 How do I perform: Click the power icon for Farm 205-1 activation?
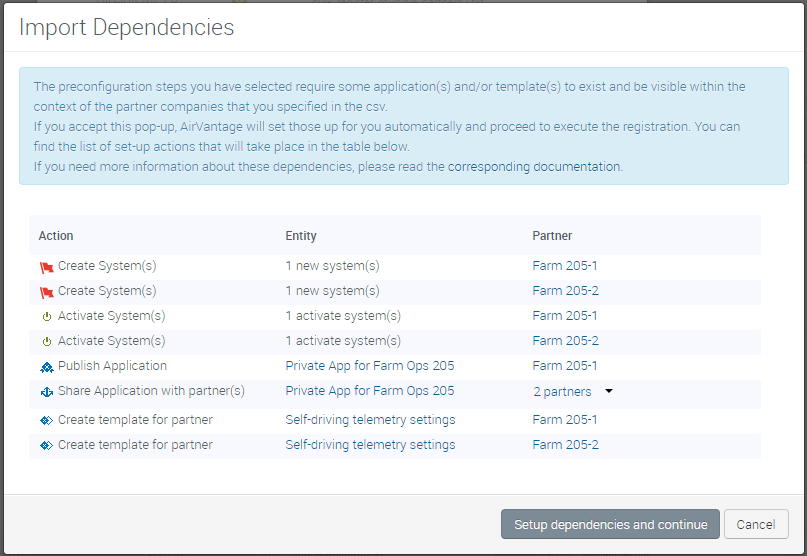(x=46, y=316)
